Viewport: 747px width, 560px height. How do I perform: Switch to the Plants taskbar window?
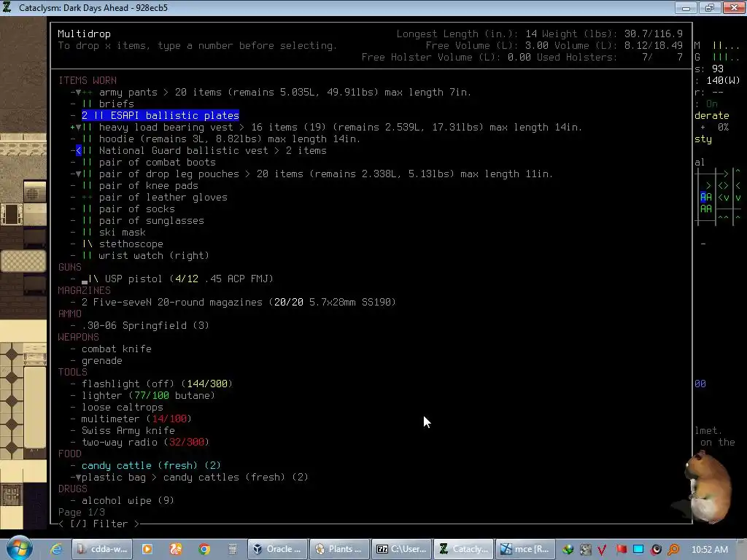click(x=339, y=549)
